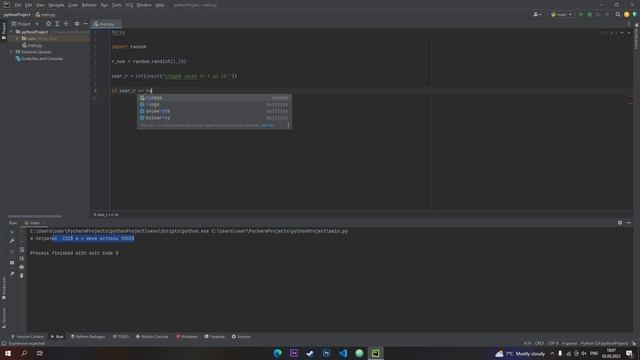Open the Python Packages tool window
This screenshot has height=360, width=640.
[88, 337]
